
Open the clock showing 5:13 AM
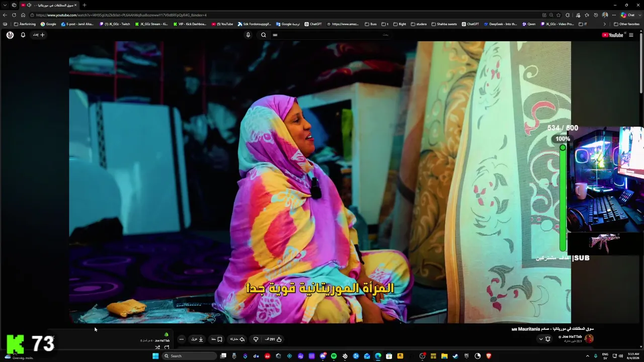click(x=633, y=356)
